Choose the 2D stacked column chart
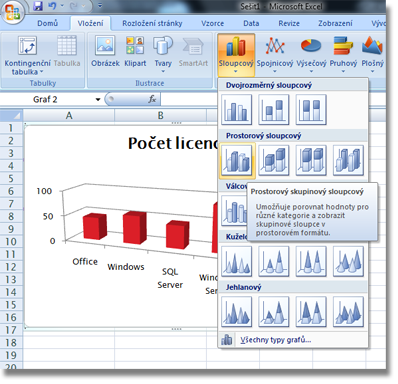Viewport: 398px width, 384px height. [x=274, y=110]
